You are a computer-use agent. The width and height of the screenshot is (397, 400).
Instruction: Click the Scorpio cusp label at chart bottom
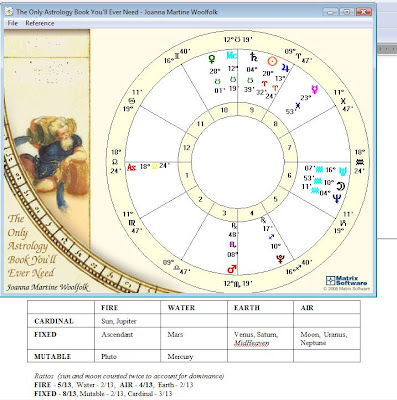coord(238,284)
